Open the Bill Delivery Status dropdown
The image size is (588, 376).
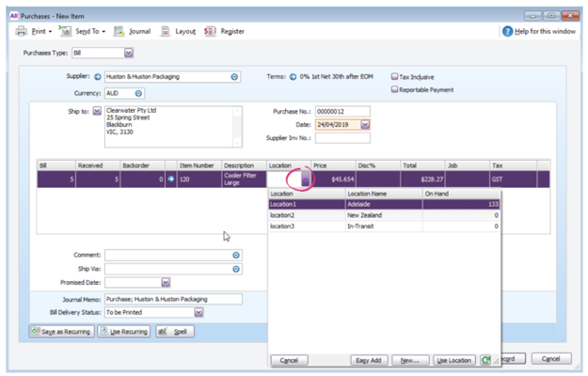point(199,312)
